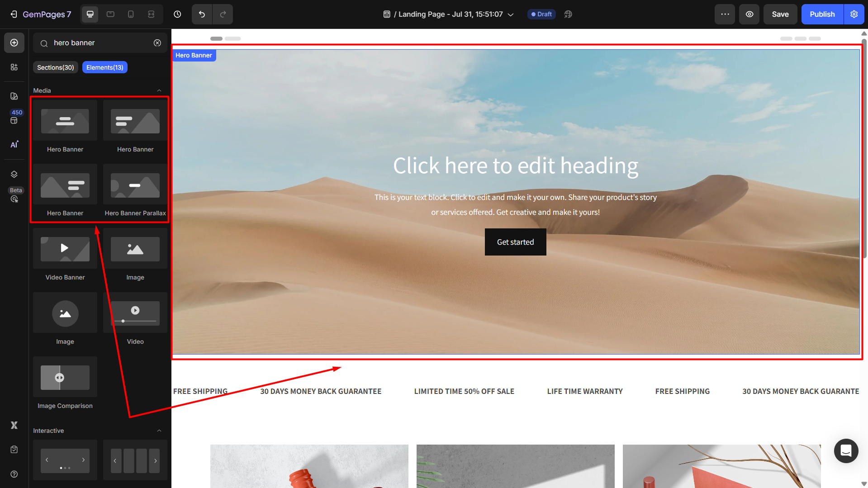
Task: Click the canvas vertical scrollbar thumb
Action: pos(864,148)
